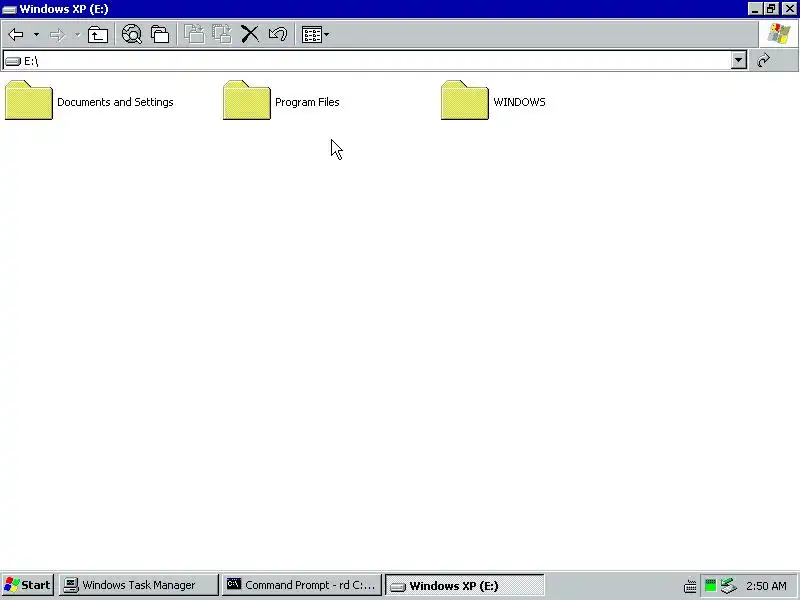The image size is (800, 600).
Task: Show the Folders pane
Action: [160, 35]
